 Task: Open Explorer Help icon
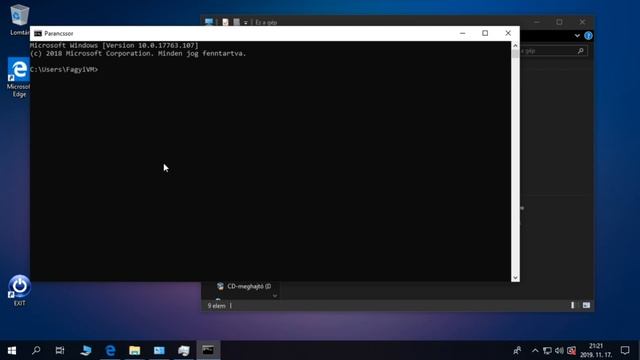pos(588,36)
